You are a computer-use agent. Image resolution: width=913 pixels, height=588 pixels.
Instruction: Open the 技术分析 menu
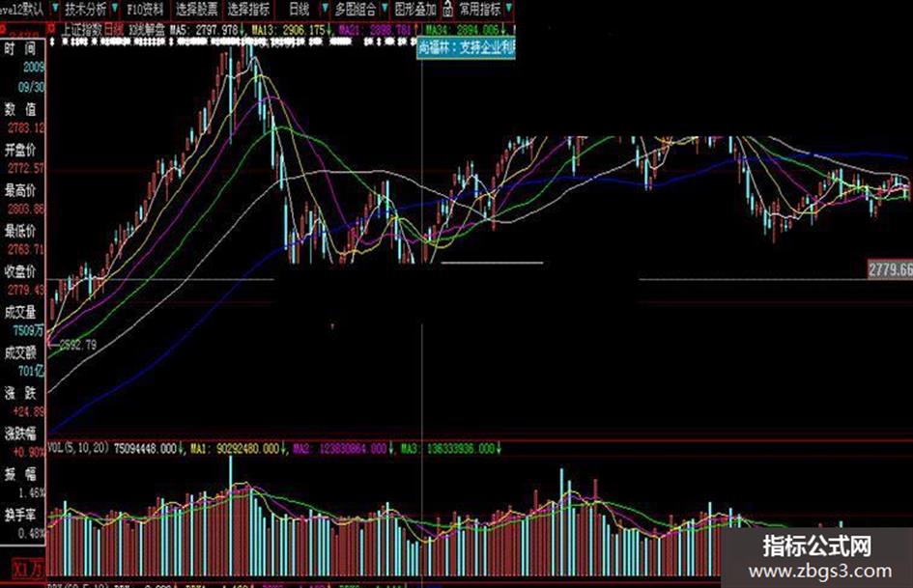[86, 9]
